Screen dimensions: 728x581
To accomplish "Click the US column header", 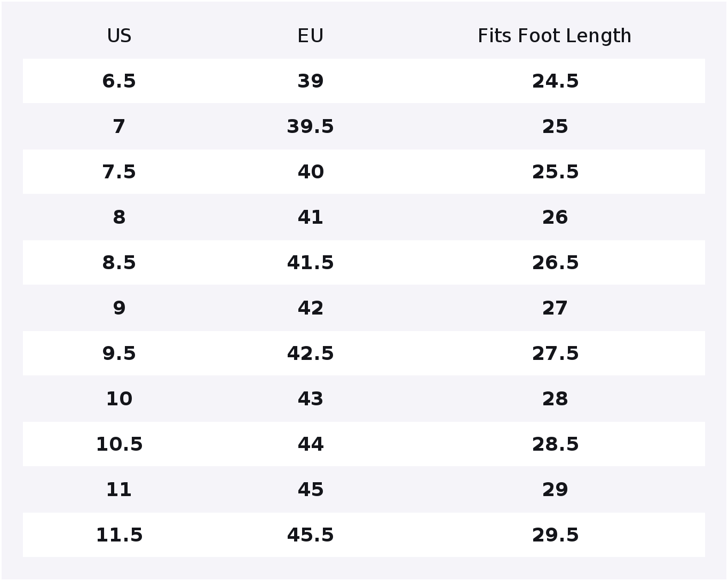I will tap(119, 36).
